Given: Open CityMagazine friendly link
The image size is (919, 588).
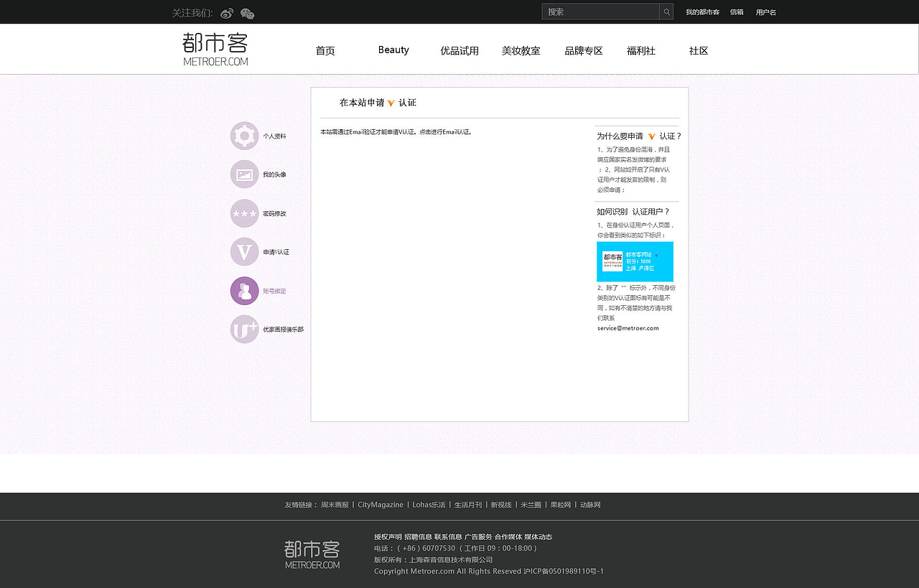Looking at the screenshot, I should (381, 505).
